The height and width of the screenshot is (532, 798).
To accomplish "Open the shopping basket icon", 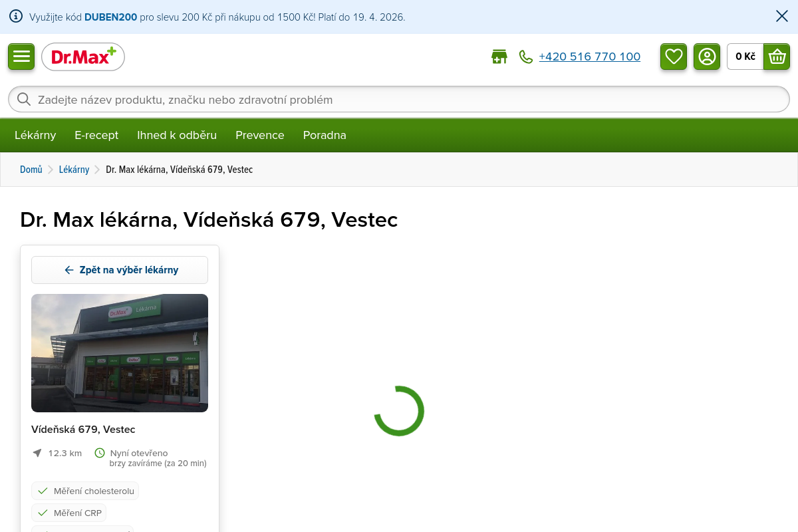I will tap(777, 57).
